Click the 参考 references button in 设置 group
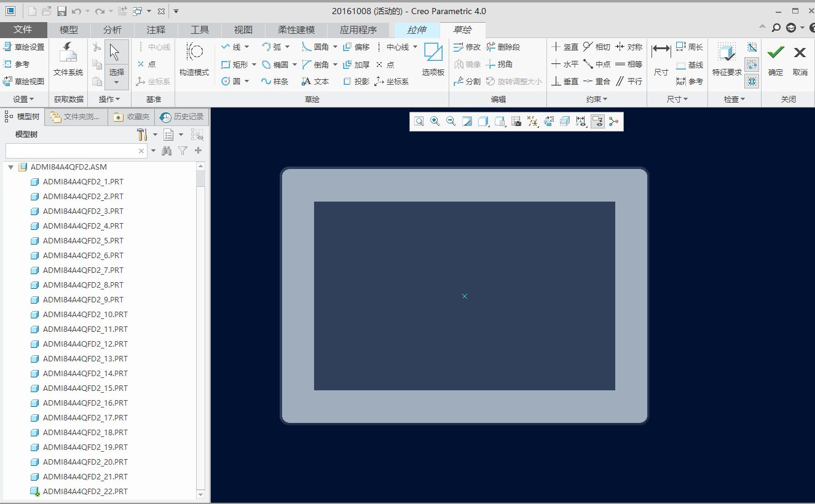The width and height of the screenshot is (815, 504). pyautogui.click(x=17, y=64)
